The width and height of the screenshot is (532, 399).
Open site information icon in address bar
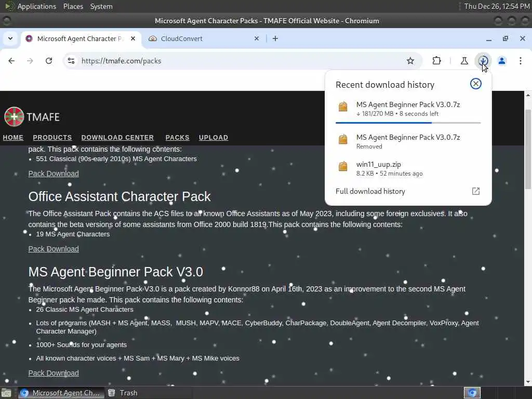(71, 61)
